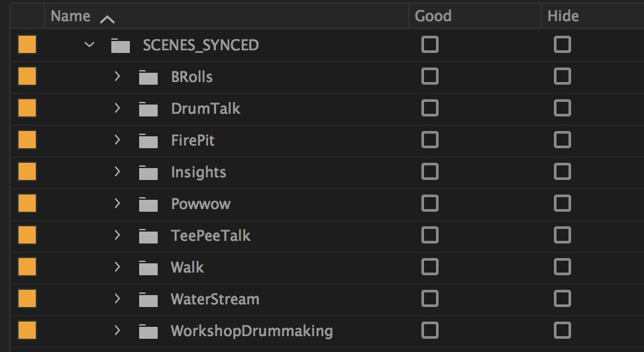Check the Good box for BRolls
Screen dimensions: 644x352
tap(430, 77)
